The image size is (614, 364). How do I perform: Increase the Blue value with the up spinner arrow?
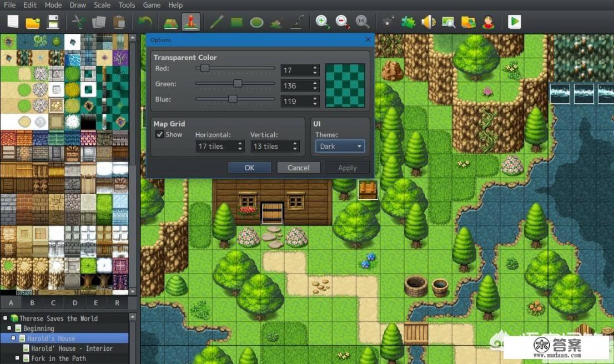(x=315, y=99)
